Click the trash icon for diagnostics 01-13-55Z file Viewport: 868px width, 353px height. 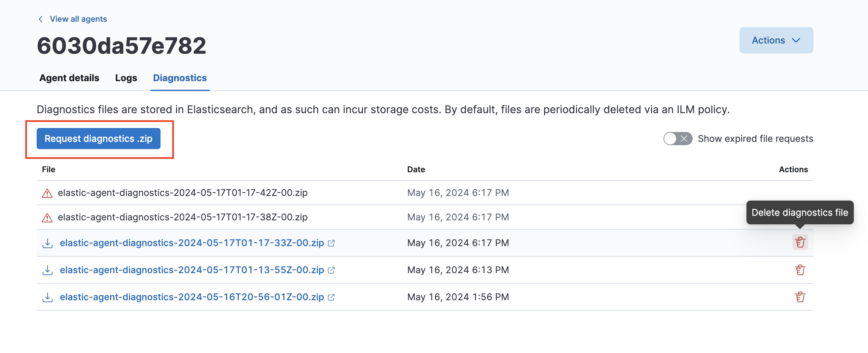point(800,270)
